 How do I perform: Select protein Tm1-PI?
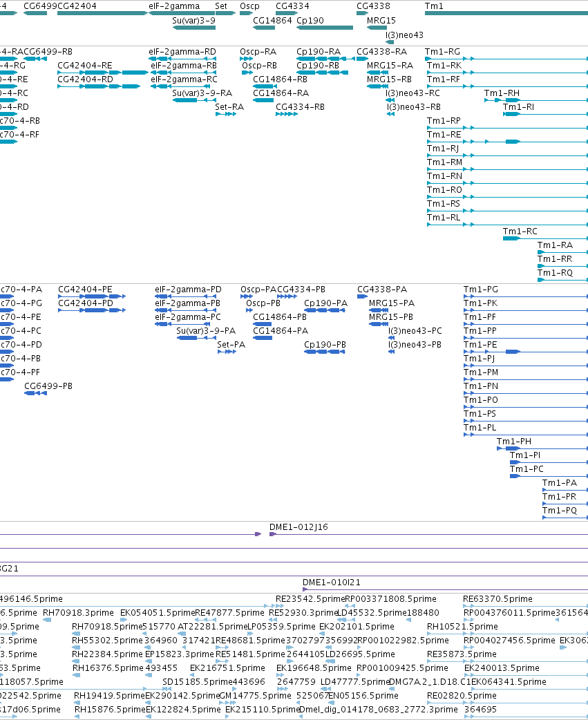pyautogui.click(x=525, y=455)
